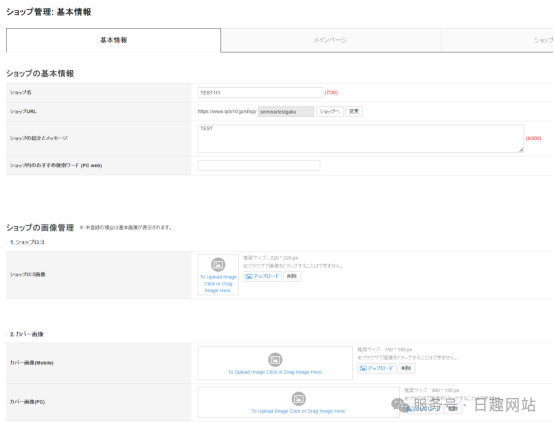This screenshot has height=427, width=554.
Task: Click the カバー画像(PC) row label
Action: (27, 402)
